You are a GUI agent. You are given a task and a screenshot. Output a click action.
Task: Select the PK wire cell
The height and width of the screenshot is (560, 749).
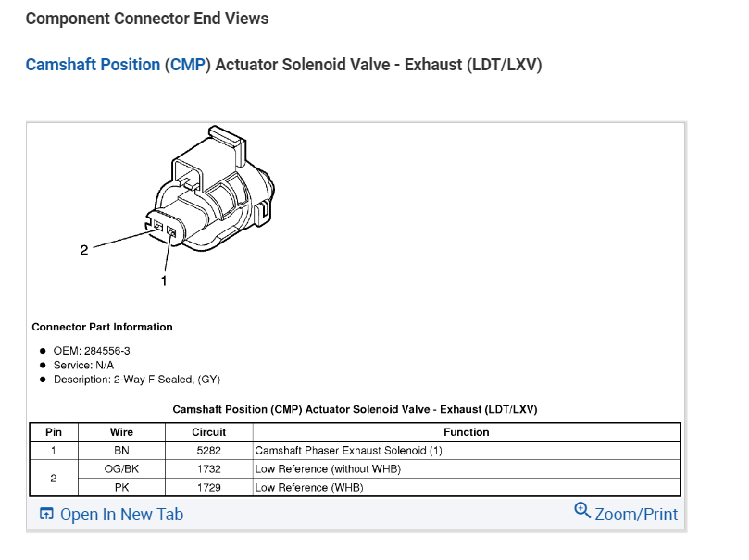pos(121,487)
